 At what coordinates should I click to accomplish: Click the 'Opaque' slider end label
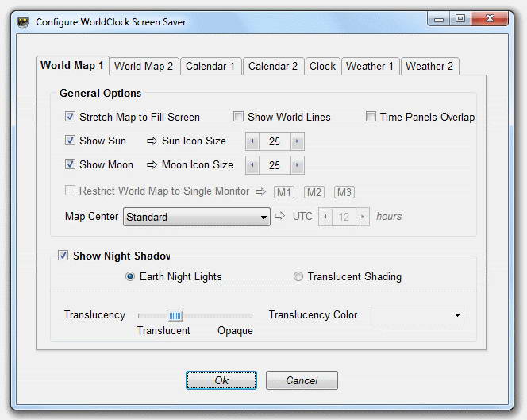235,330
